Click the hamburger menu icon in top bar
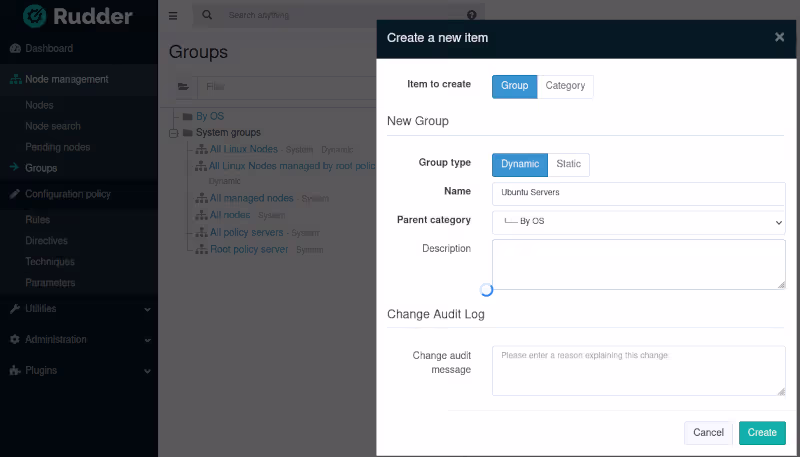This screenshot has width=800, height=457. pos(173,16)
